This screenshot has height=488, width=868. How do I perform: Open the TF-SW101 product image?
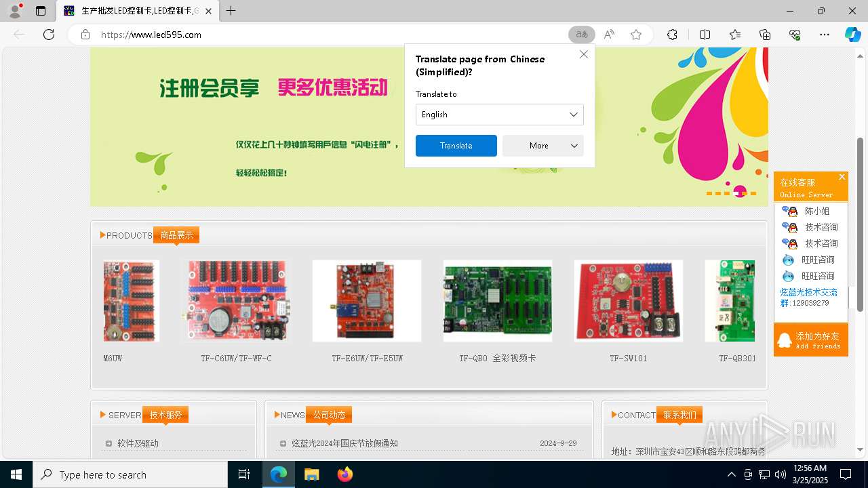(x=629, y=301)
